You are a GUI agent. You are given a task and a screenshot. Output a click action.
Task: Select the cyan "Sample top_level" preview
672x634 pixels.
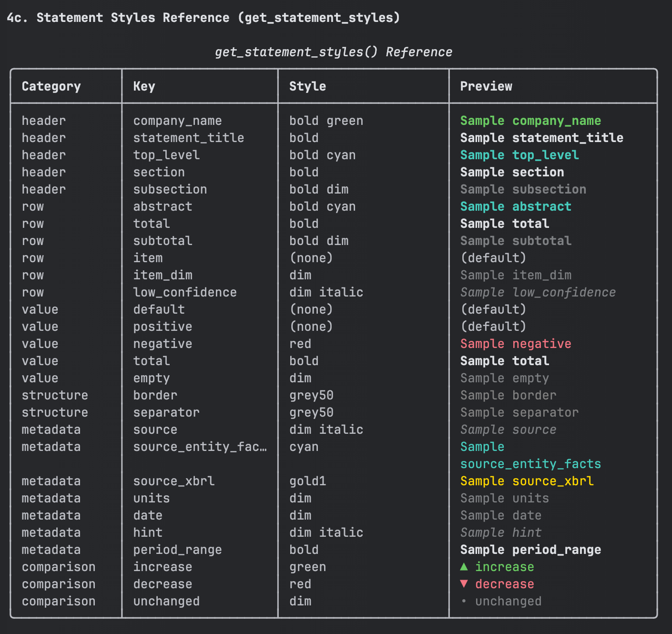pyautogui.click(x=519, y=155)
